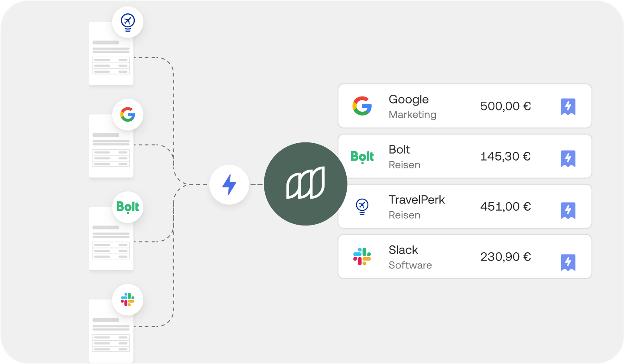Open the TravelPerk Reisen transaction label
Image resolution: width=624 pixels, height=364 pixels.
[x=416, y=207]
